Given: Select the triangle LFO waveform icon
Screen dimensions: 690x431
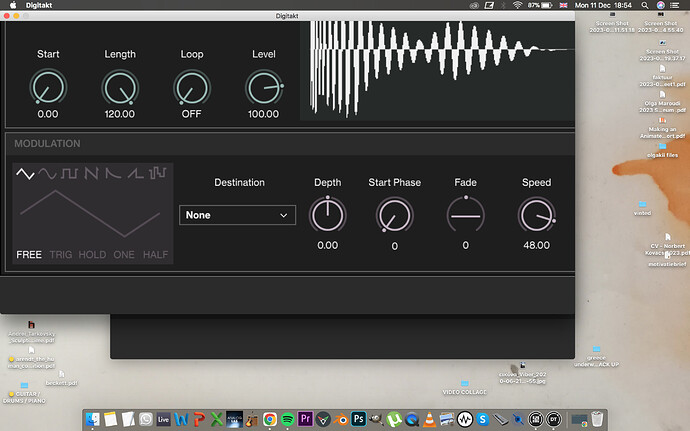Looking at the screenshot, I should 25,173.
